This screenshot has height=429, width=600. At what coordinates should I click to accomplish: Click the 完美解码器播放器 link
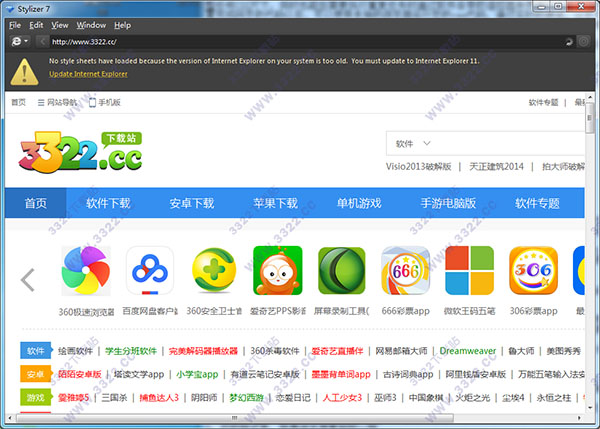pyautogui.click(x=203, y=351)
